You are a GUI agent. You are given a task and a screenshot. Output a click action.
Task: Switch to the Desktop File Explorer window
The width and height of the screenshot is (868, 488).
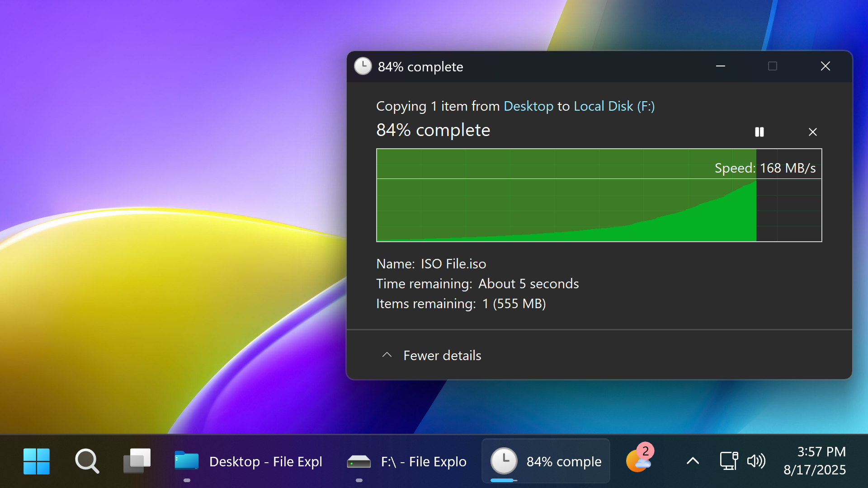(249, 461)
